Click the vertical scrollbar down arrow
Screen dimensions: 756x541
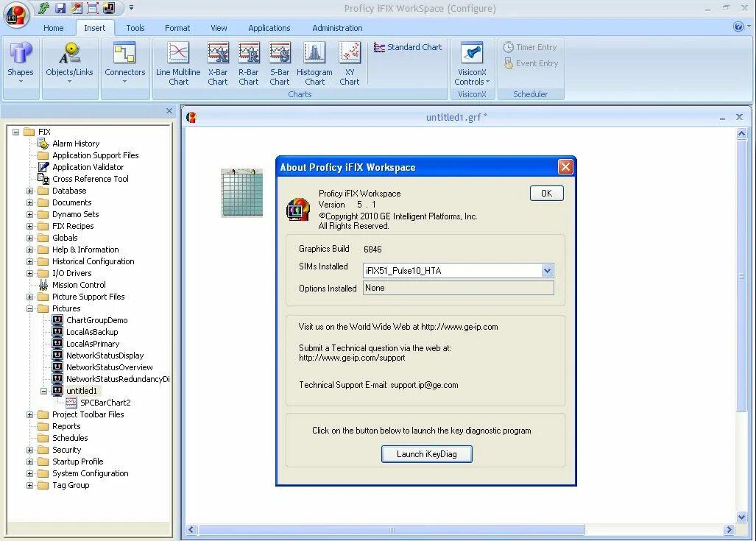coord(741,517)
